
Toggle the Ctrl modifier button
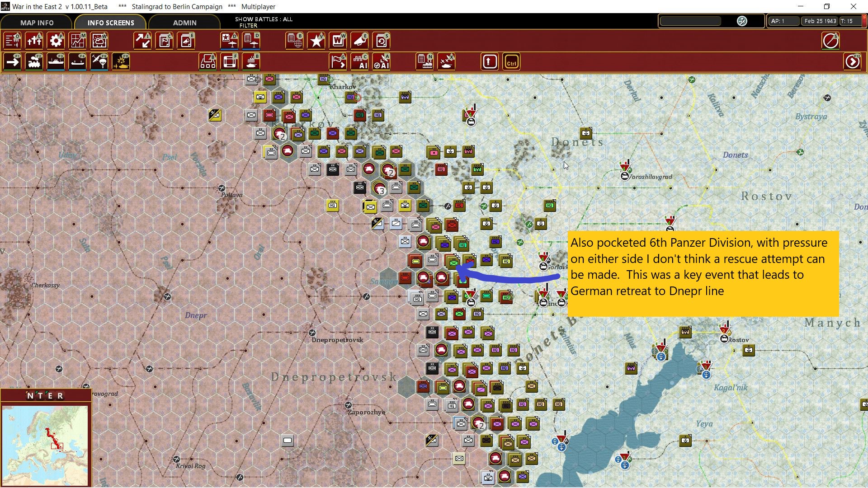click(512, 62)
